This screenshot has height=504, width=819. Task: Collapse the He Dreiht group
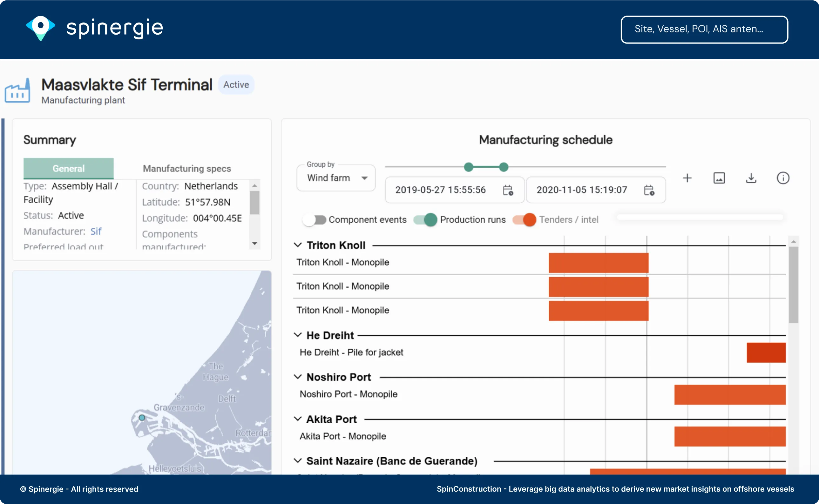pyautogui.click(x=298, y=335)
